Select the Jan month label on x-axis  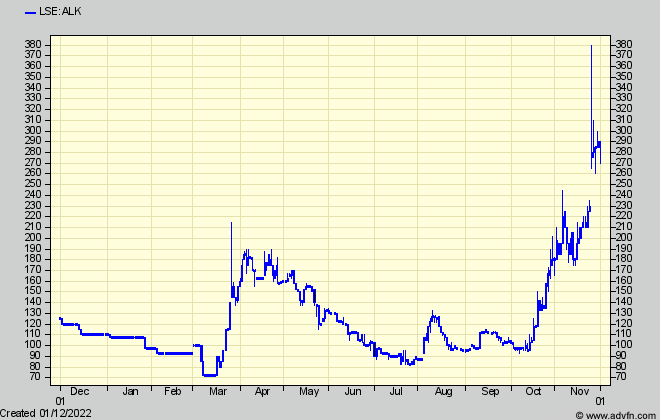click(x=129, y=392)
